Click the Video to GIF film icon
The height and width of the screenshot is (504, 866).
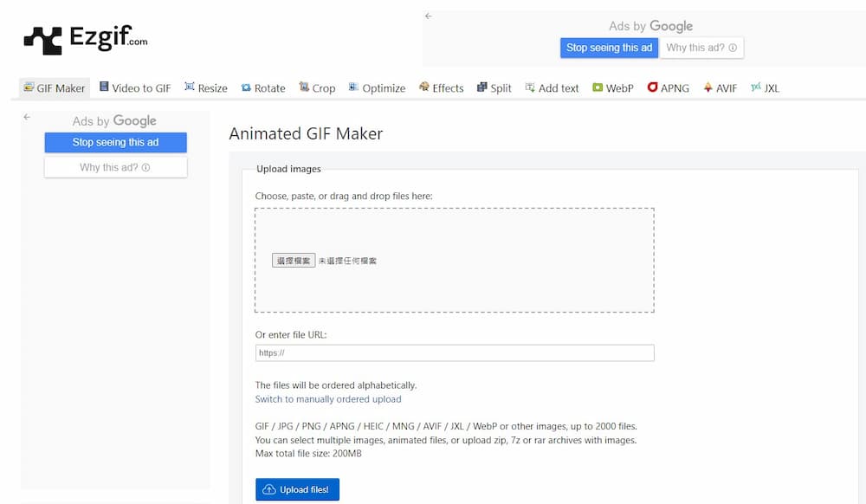[104, 87]
